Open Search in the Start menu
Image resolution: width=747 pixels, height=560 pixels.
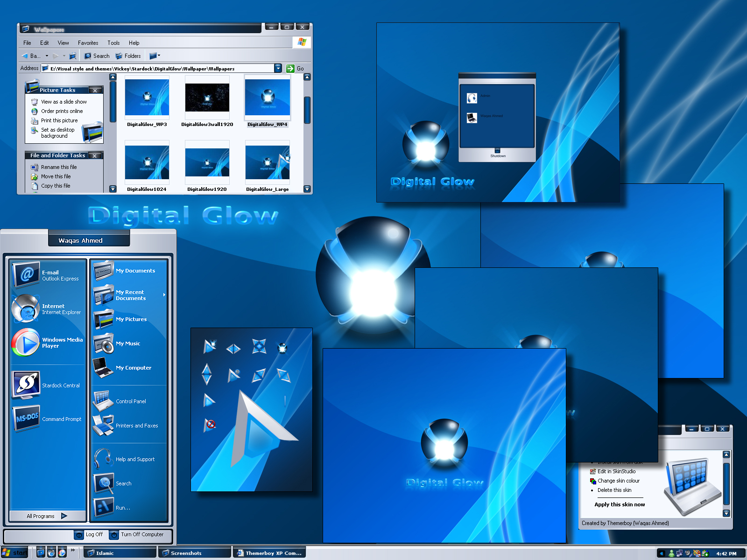tap(129, 483)
